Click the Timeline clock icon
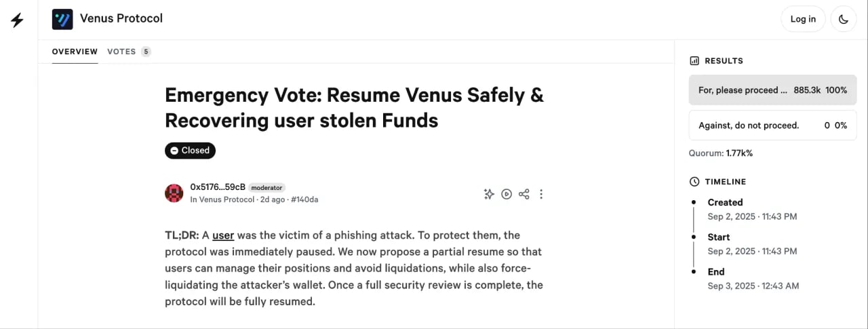This screenshot has height=329, width=868. click(x=694, y=182)
